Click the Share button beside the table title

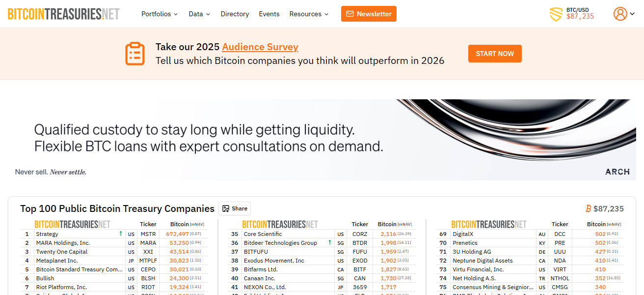235,208
